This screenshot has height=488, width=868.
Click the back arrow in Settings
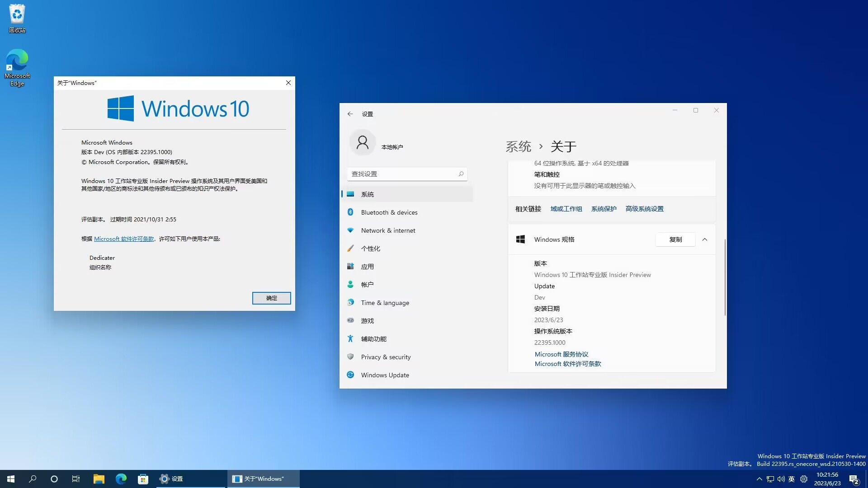(350, 114)
